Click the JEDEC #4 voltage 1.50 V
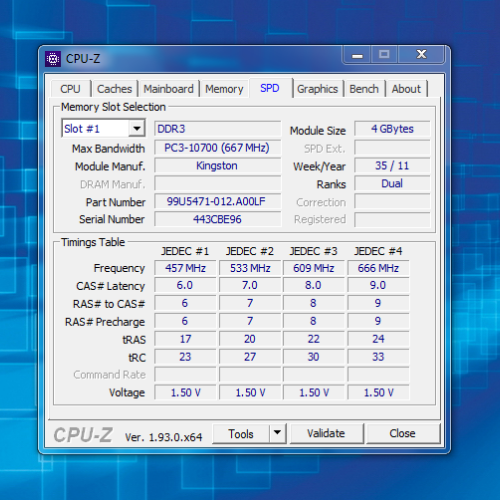 click(378, 392)
